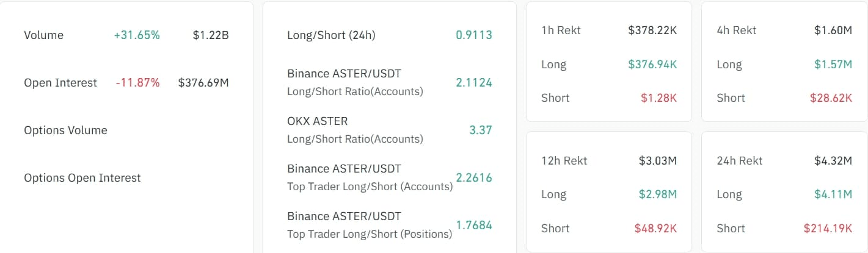Click the +31.65% volume change value
The height and width of the screenshot is (253, 868).
coord(137,35)
